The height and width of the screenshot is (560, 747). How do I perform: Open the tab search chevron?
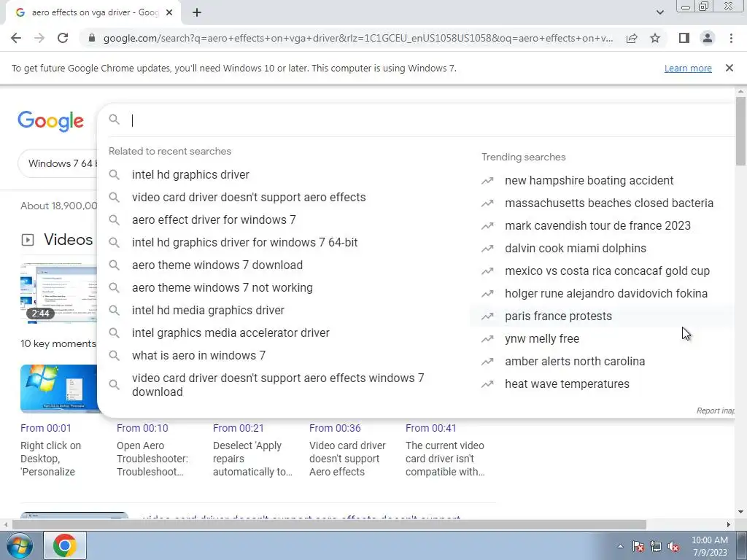659,12
